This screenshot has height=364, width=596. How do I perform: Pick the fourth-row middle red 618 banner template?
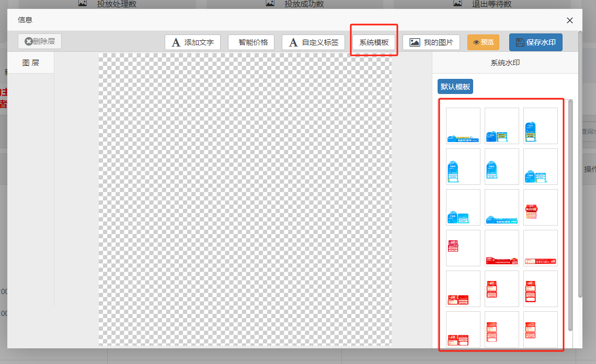coord(502,248)
